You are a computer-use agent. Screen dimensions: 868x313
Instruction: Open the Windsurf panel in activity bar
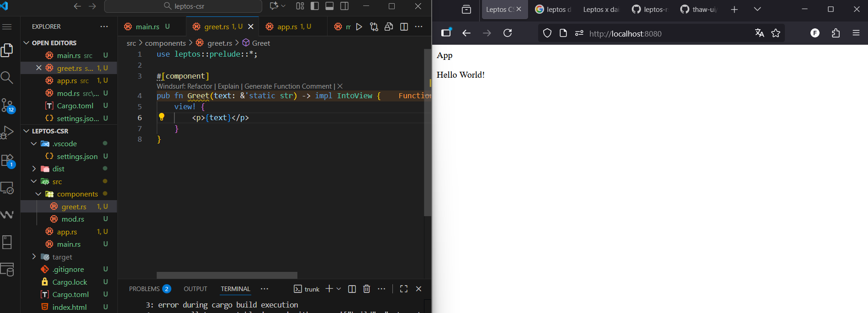[7, 215]
